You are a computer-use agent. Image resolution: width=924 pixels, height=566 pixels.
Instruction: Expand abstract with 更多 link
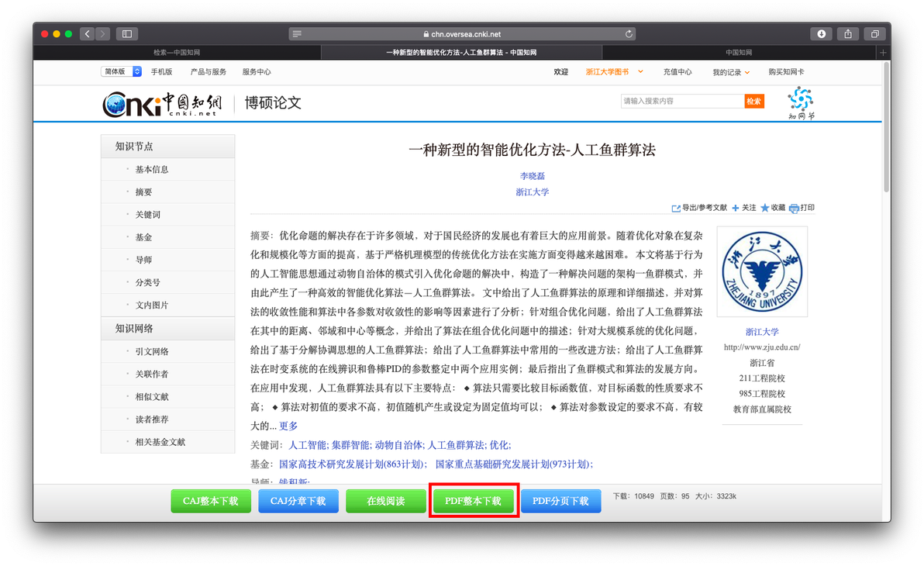click(x=288, y=426)
